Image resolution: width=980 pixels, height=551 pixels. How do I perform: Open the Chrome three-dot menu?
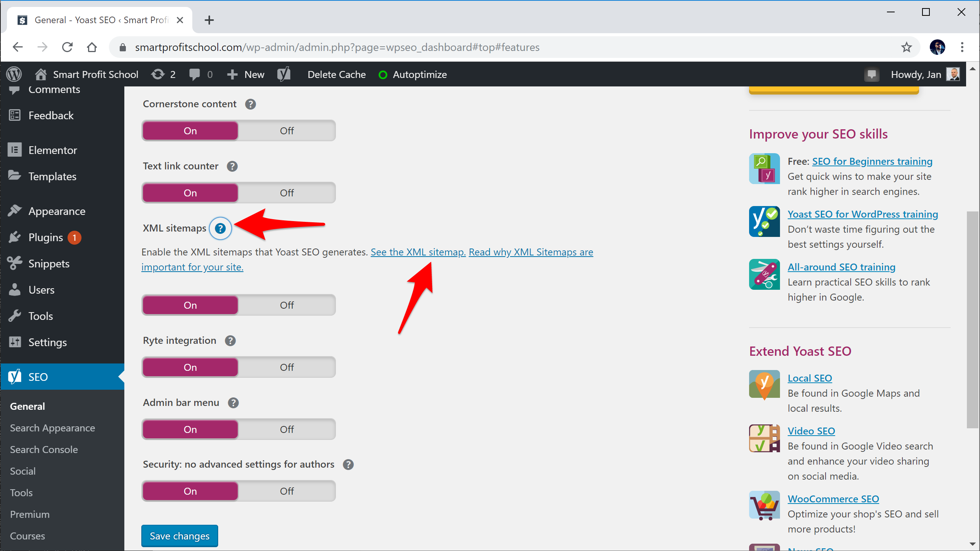click(962, 47)
